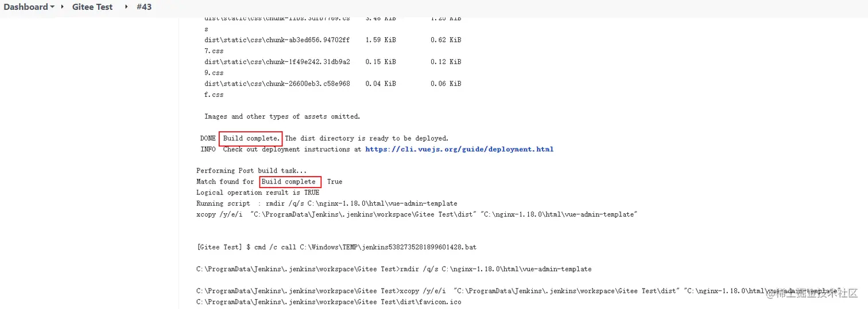
Task: Go to the Gitee Test breadcrumb
Action: pos(92,7)
